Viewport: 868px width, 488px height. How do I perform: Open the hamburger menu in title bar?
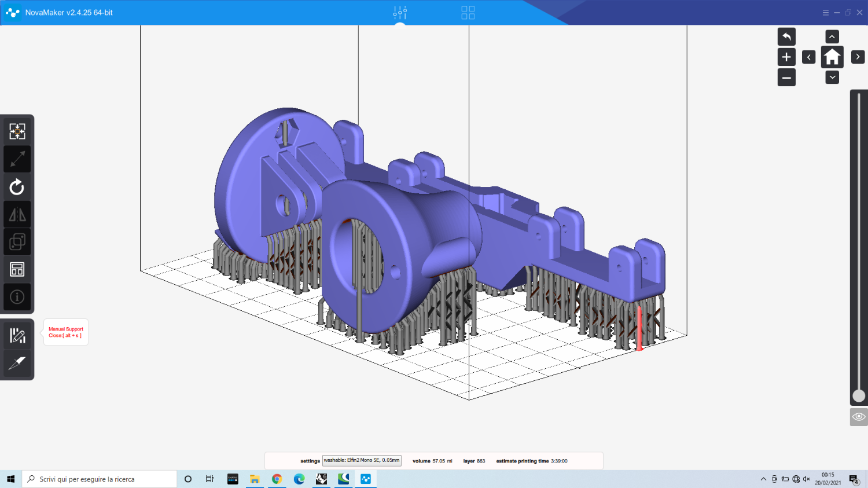tap(826, 13)
